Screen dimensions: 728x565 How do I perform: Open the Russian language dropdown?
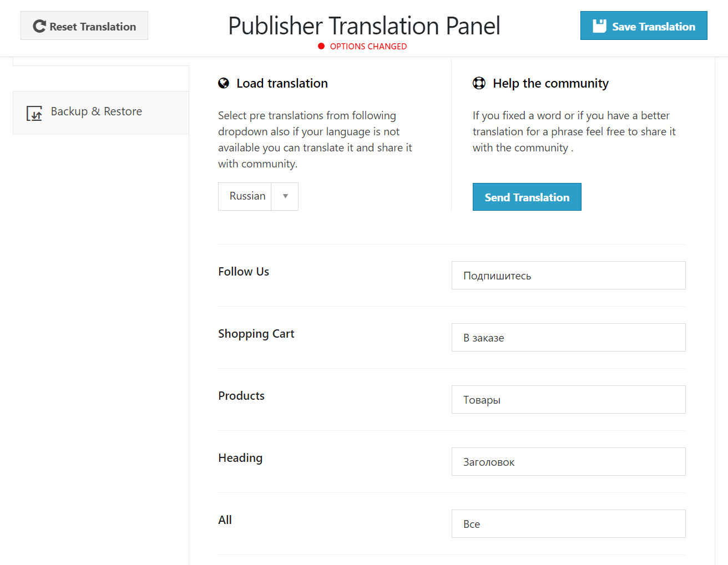pyautogui.click(x=247, y=196)
